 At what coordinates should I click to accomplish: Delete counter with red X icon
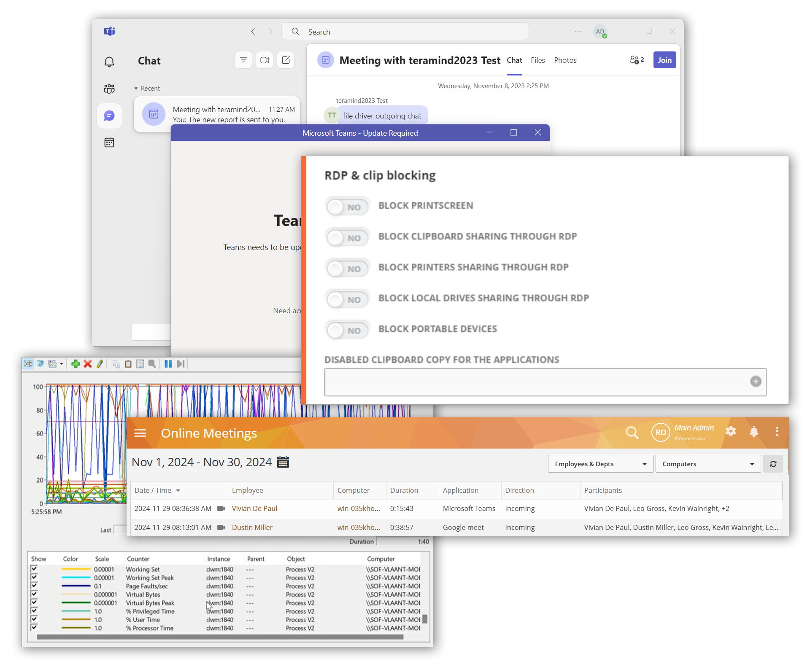click(88, 364)
